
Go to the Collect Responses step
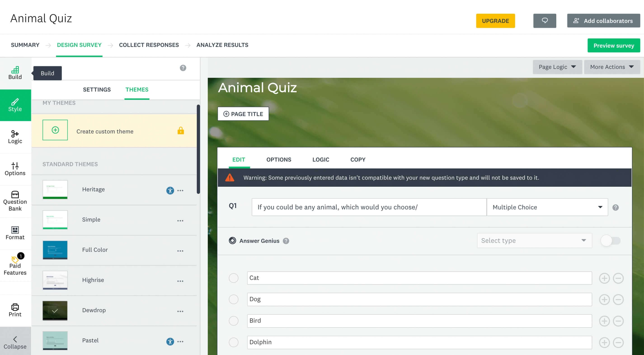(x=149, y=45)
